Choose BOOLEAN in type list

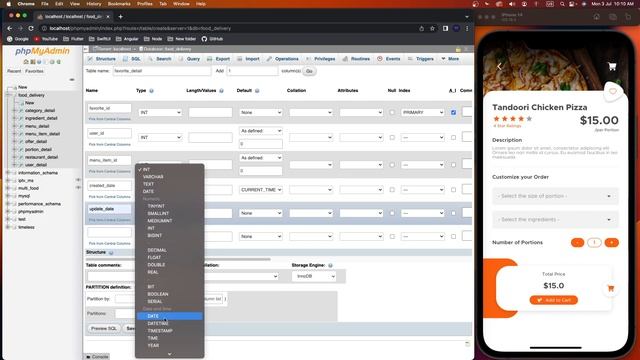[158, 294]
